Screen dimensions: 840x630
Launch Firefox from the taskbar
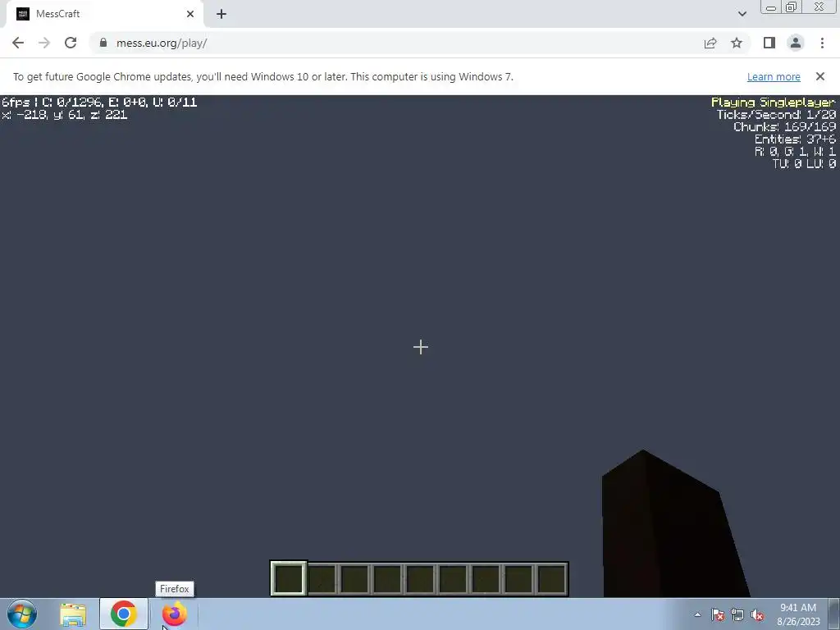coord(174,614)
